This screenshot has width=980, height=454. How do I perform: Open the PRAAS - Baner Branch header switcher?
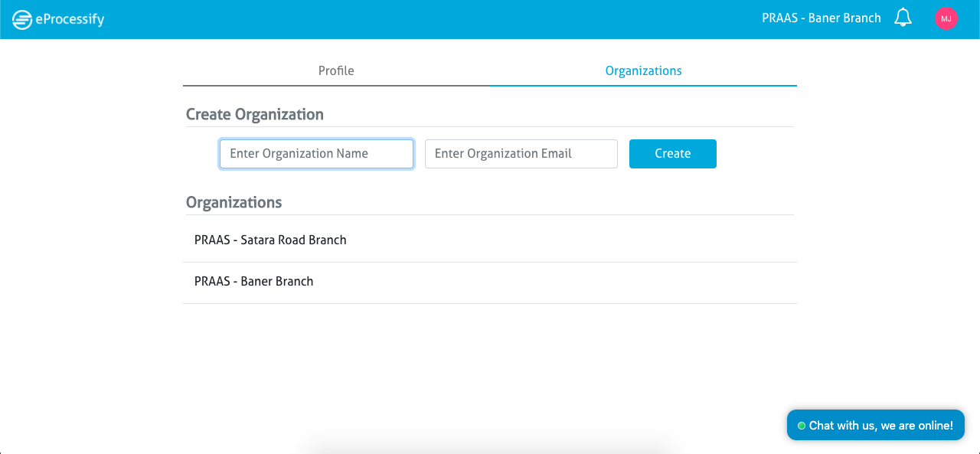tap(822, 18)
